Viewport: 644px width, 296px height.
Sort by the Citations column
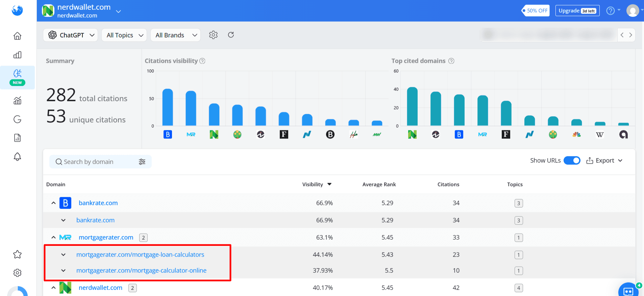click(x=448, y=184)
